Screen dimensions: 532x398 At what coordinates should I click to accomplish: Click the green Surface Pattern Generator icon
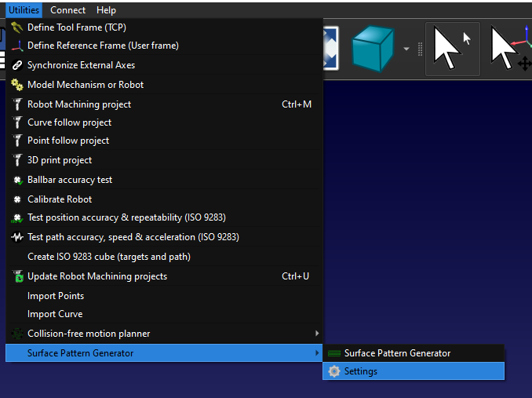pos(334,353)
